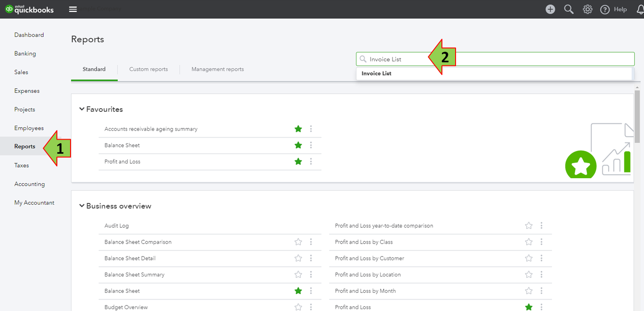Open the Management reports tab
The image size is (644, 311).
pyautogui.click(x=217, y=69)
